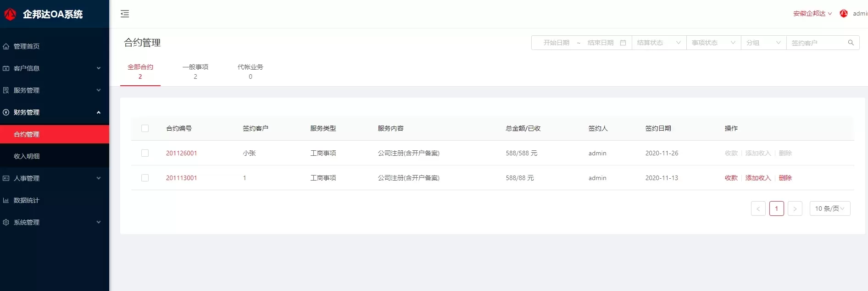Toggle the select-all checkbox in table header
Screen dimensions: 868x291
coord(145,128)
